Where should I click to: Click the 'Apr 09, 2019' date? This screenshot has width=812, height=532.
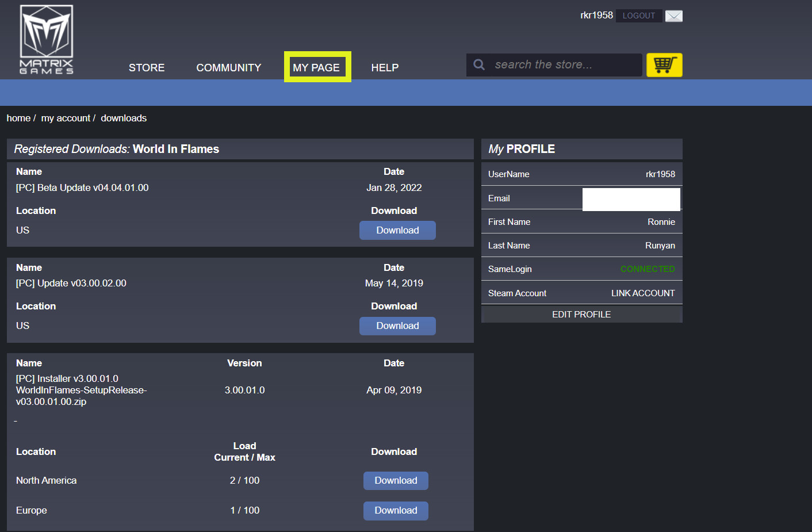[x=394, y=390]
